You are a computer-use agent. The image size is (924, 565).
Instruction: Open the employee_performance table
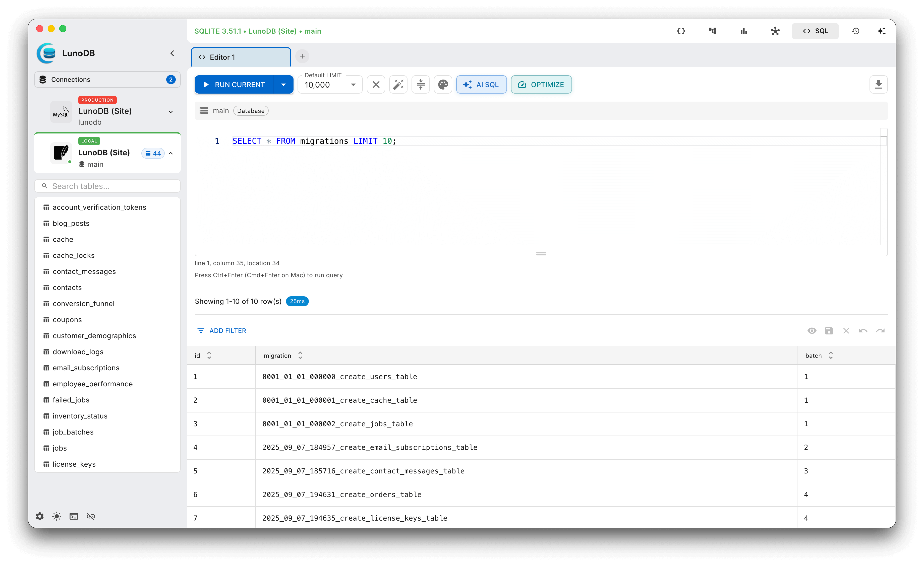[107, 384]
